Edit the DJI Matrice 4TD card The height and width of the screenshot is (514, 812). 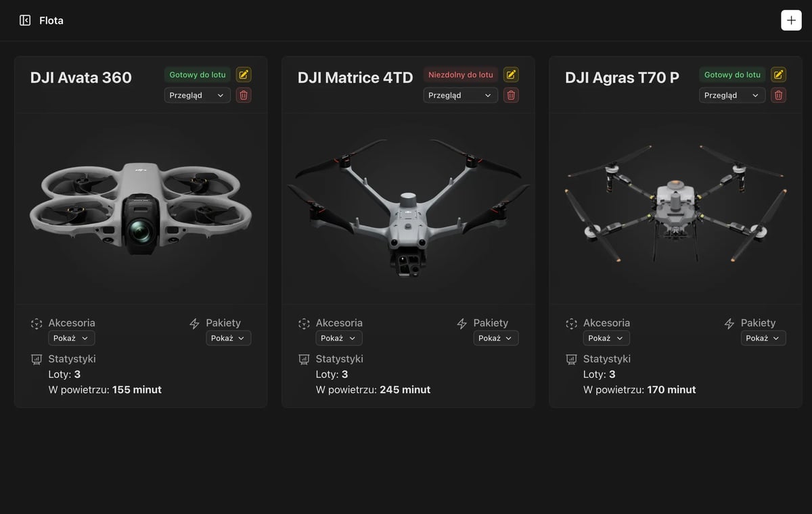click(511, 74)
